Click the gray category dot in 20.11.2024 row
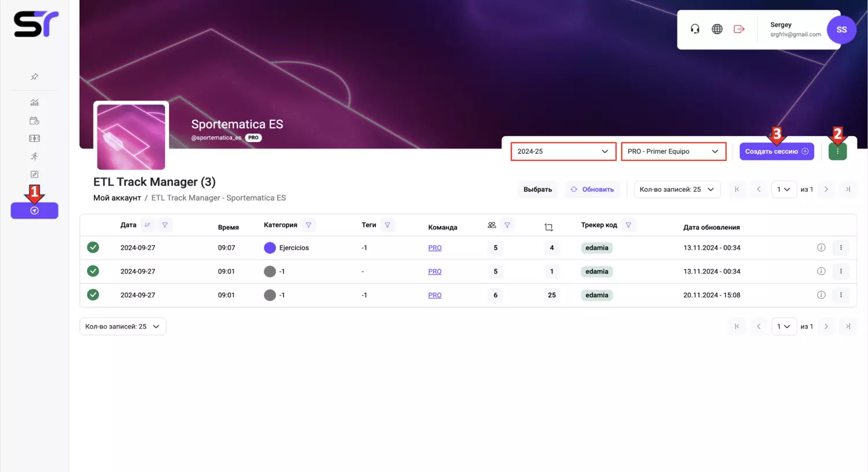 pos(270,295)
